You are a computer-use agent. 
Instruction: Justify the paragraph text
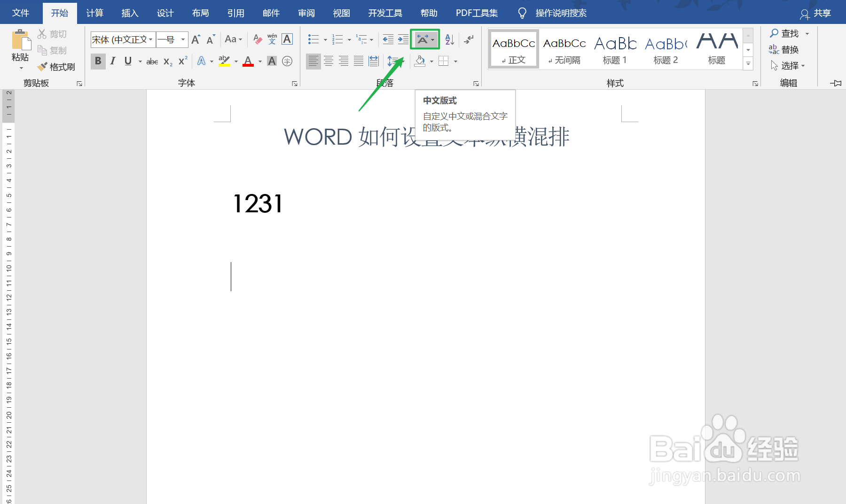[359, 61]
